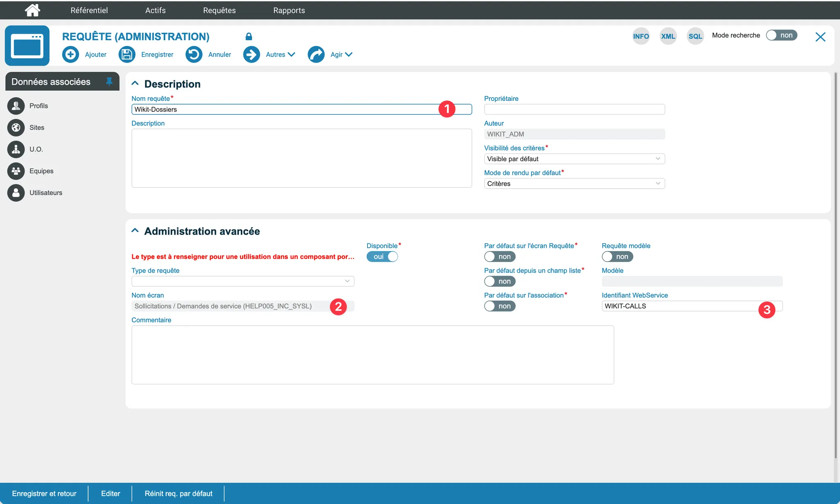Image resolution: width=840 pixels, height=504 pixels.
Task: Open the Rapports menu
Action: (289, 10)
